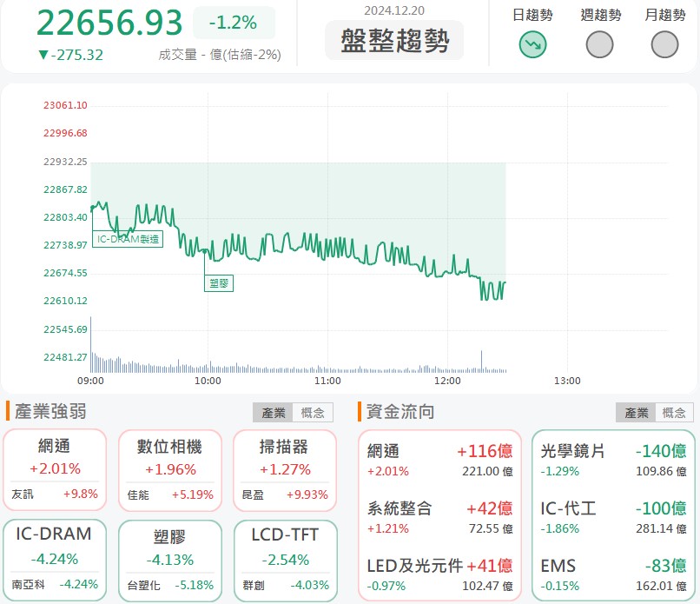The height and width of the screenshot is (604, 700).
Task: Click the opening volume bar at 09:00
Action: [91, 344]
